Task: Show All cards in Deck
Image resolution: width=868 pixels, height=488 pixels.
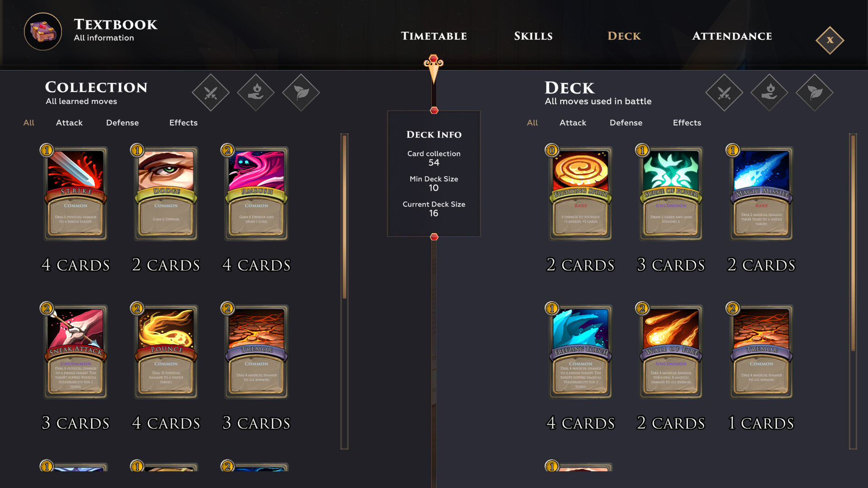Action: click(533, 122)
